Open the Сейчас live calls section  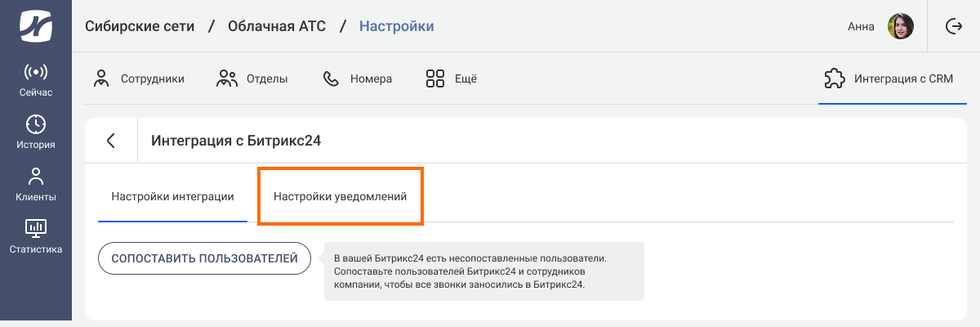click(36, 80)
